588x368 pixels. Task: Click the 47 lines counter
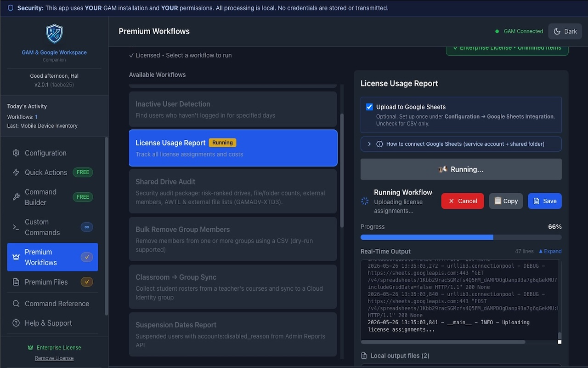(524, 251)
